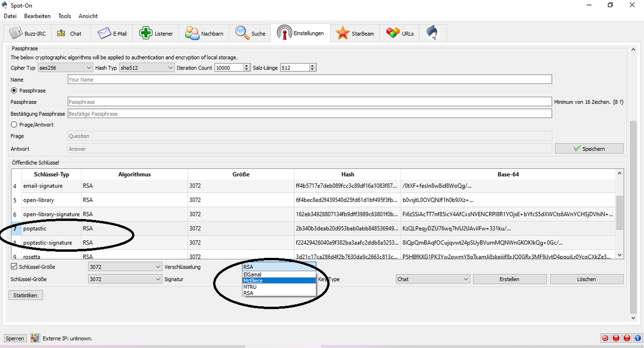Open the Hash Typ sha512 dropdown
This screenshot has width=644, height=348.
[x=146, y=67]
